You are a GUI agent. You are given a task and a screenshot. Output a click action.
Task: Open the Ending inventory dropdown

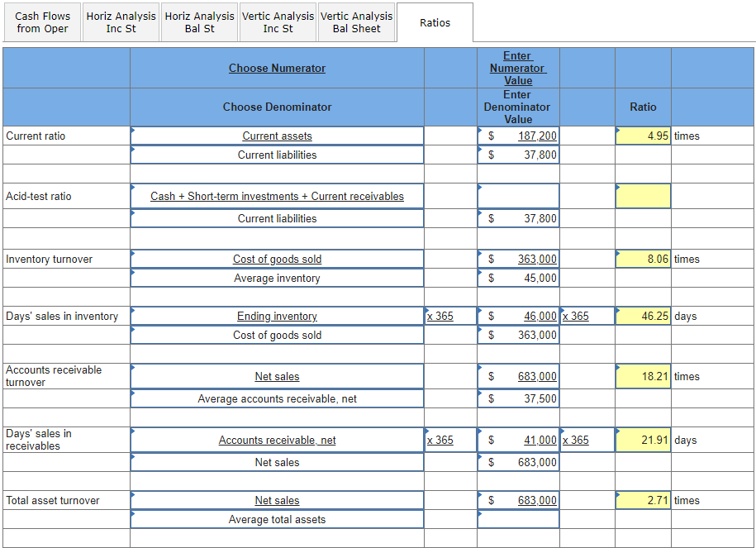(x=278, y=316)
